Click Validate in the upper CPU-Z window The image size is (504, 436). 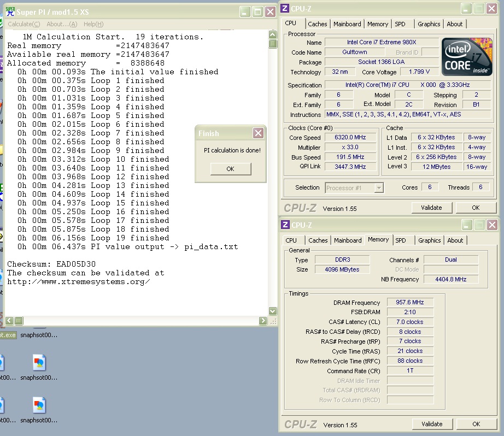pyautogui.click(x=431, y=208)
